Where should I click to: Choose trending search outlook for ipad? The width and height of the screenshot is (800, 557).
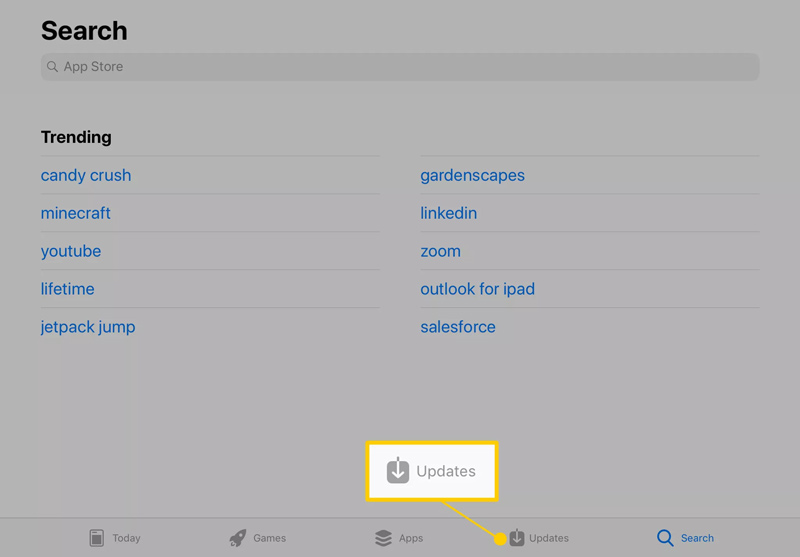click(x=477, y=289)
